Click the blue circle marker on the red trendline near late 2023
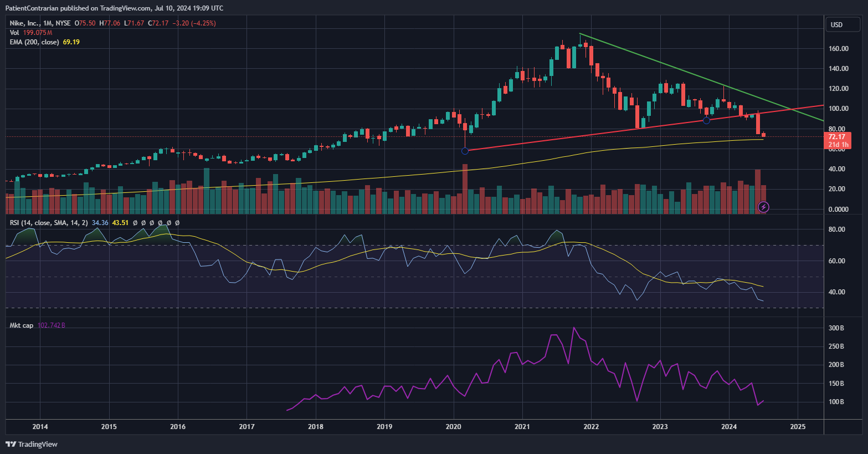Viewport: 868px width, 454px height. click(706, 120)
